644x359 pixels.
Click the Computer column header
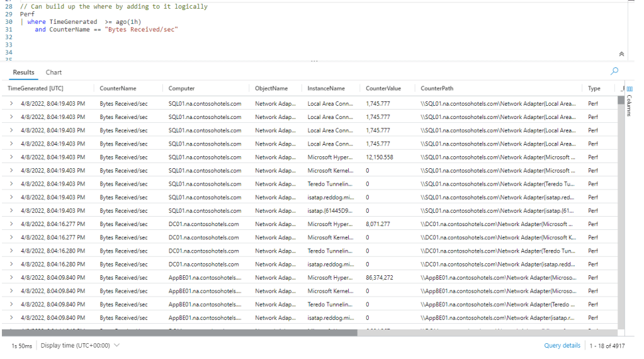[182, 89]
